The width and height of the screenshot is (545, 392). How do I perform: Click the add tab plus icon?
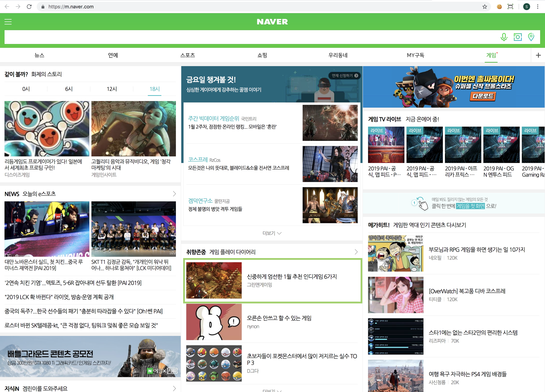[538, 55]
